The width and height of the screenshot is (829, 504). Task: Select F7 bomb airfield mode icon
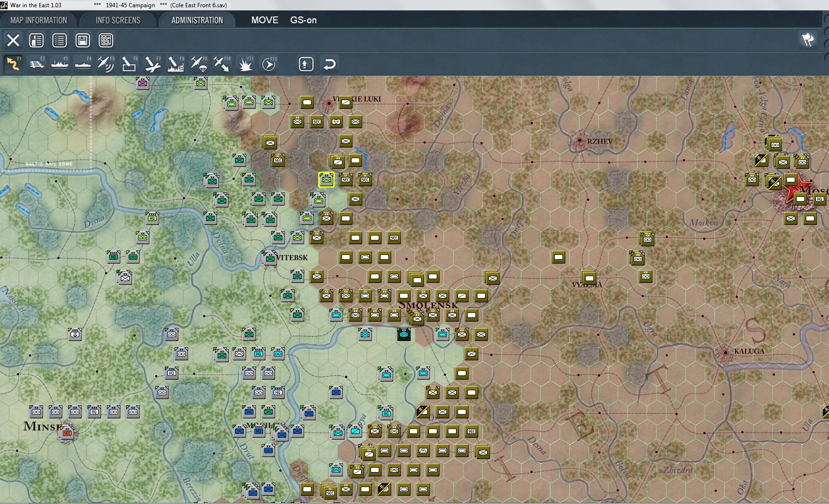point(152,64)
